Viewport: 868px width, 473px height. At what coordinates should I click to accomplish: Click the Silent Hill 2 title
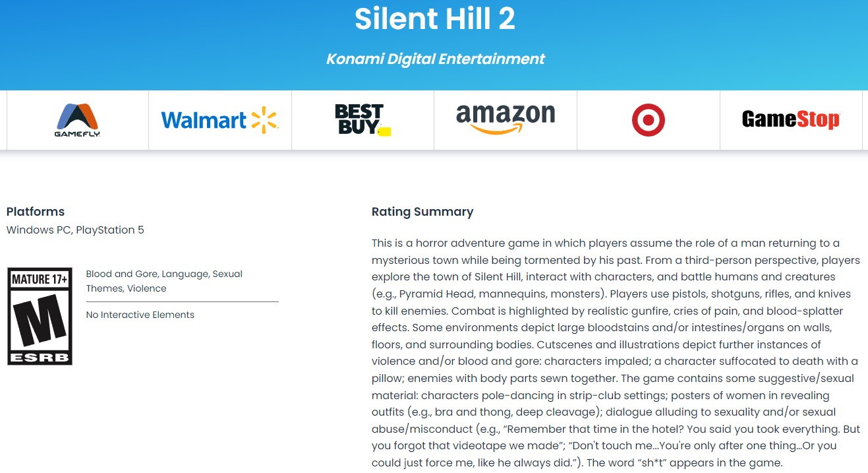435,19
